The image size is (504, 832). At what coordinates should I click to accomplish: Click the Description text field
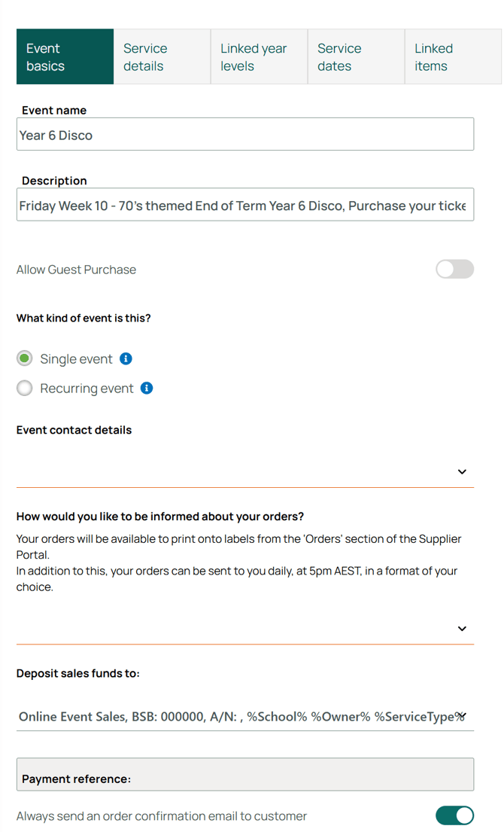pos(244,205)
